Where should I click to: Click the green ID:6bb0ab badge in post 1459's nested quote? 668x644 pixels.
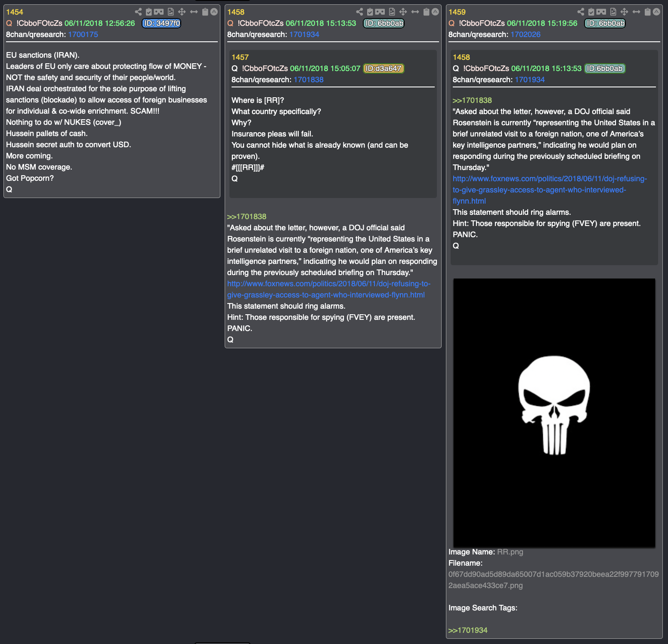coord(605,68)
